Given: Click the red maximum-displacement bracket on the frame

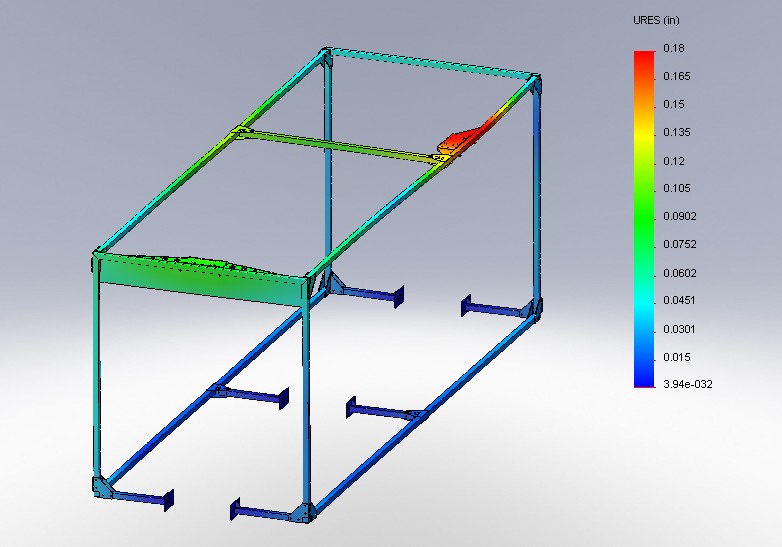Looking at the screenshot, I should click(x=459, y=141).
